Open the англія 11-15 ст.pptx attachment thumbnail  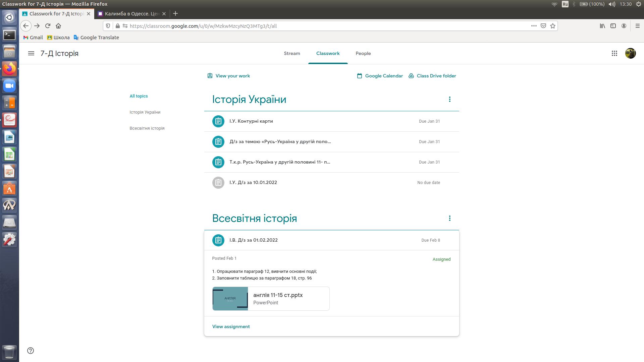[230, 299]
